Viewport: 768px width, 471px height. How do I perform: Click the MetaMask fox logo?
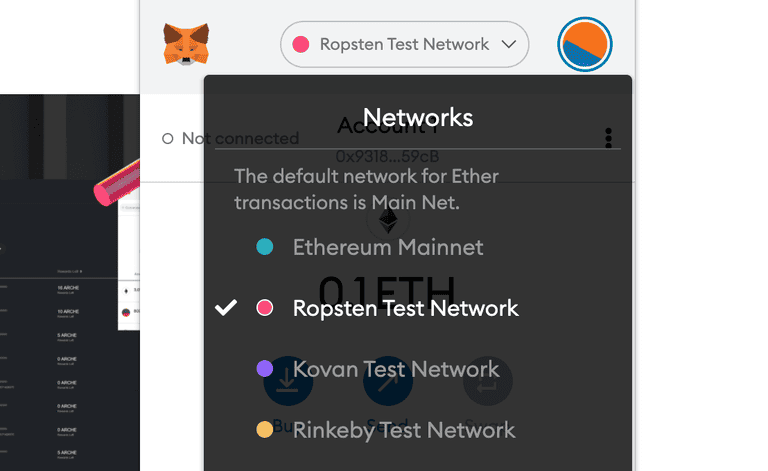pyautogui.click(x=186, y=45)
